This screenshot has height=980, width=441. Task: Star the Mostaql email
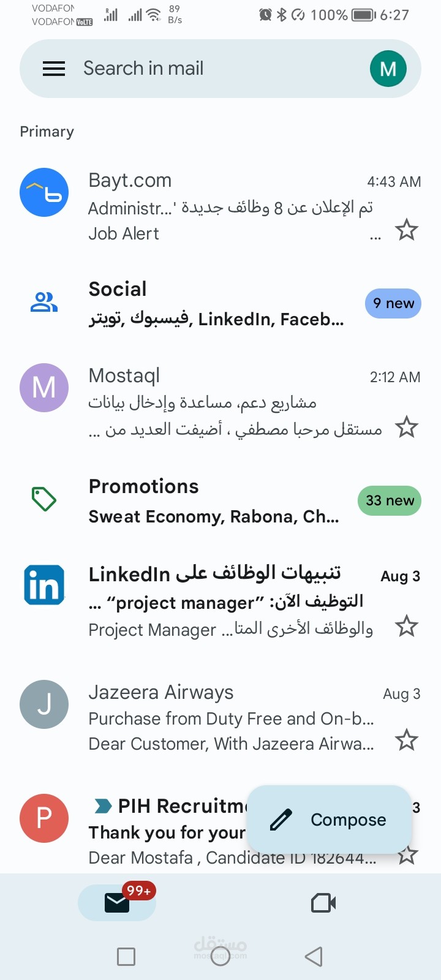(x=406, y=427)
